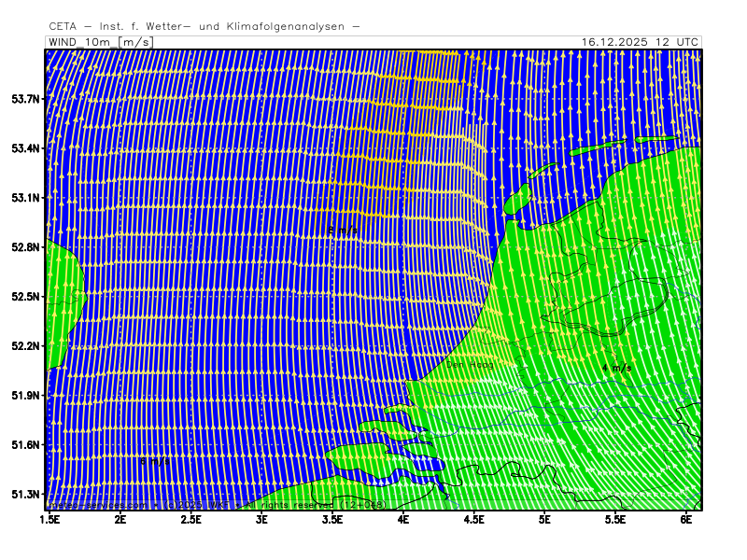Click the 53.4N latitude axis label
This screenshot has height=560, width=747.
[x=25, y=148]
